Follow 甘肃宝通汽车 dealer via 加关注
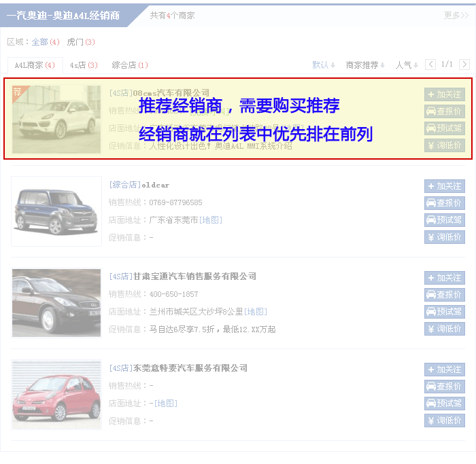Image resolution: width=476 pixels, height=464 pixels. [444, 278]
